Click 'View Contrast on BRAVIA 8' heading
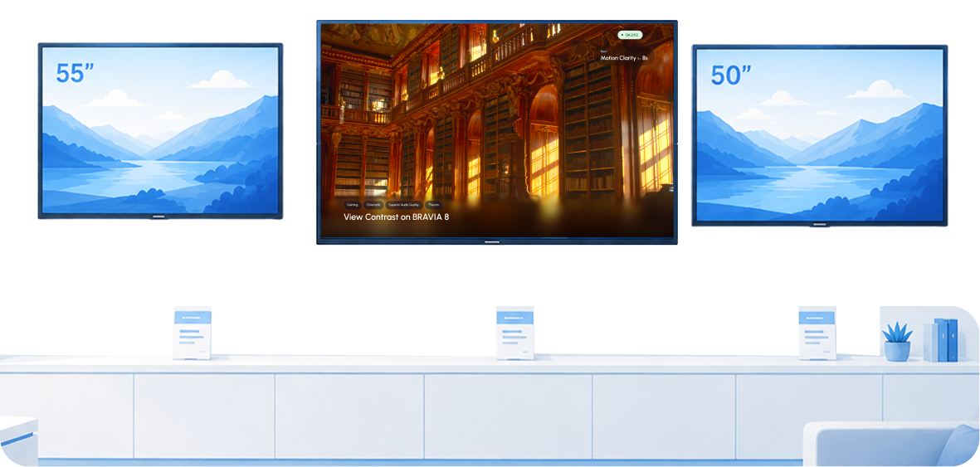 coord(397,217)
